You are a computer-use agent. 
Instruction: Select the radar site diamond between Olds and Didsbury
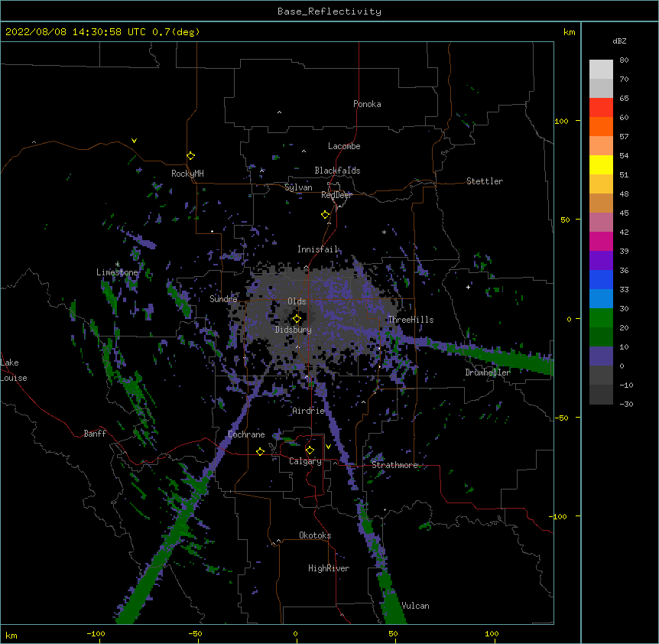297,319
